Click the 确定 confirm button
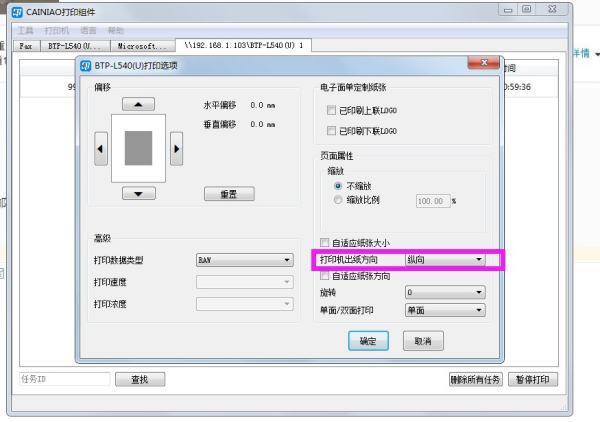 pos(368,341)
